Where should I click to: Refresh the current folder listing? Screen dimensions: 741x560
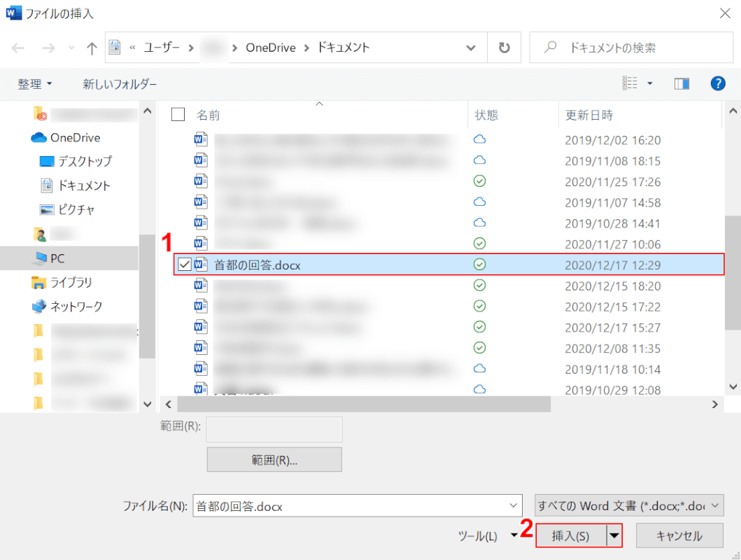[504, 48]
